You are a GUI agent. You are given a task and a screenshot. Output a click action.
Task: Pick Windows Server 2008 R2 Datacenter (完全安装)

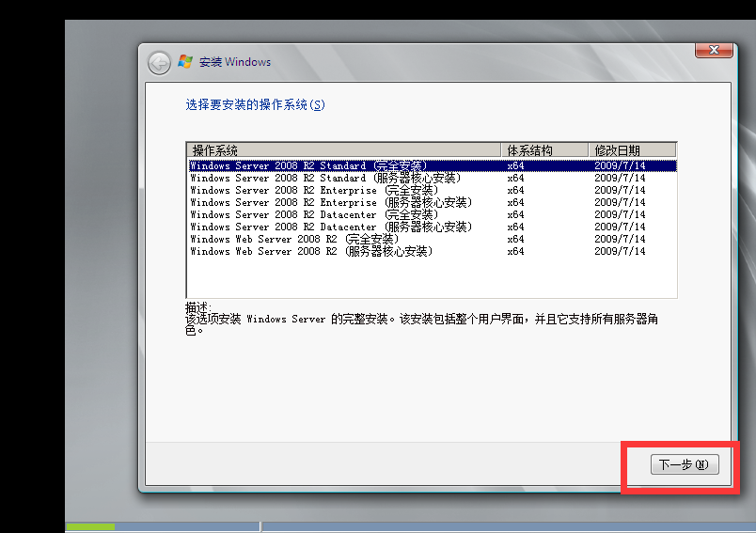310,214
